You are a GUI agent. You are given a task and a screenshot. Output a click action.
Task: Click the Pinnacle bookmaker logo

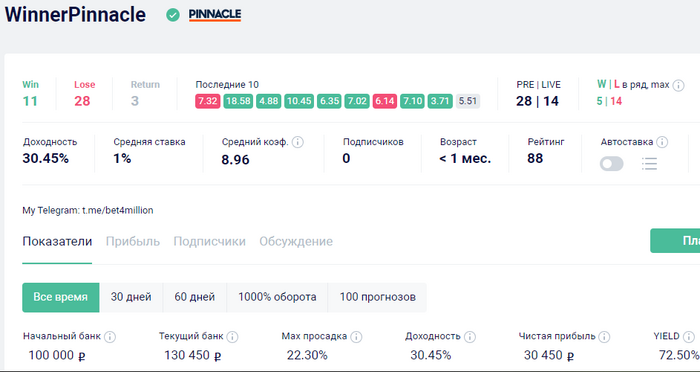pos(215,15)
